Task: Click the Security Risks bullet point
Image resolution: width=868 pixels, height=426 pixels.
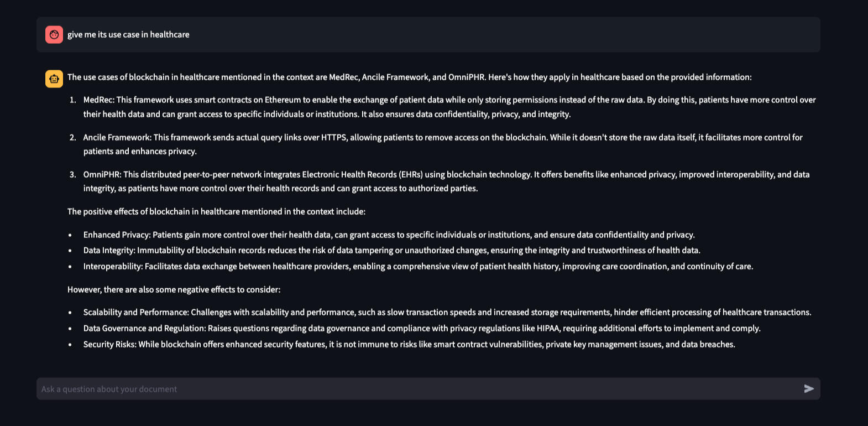Action: [409, 344]
